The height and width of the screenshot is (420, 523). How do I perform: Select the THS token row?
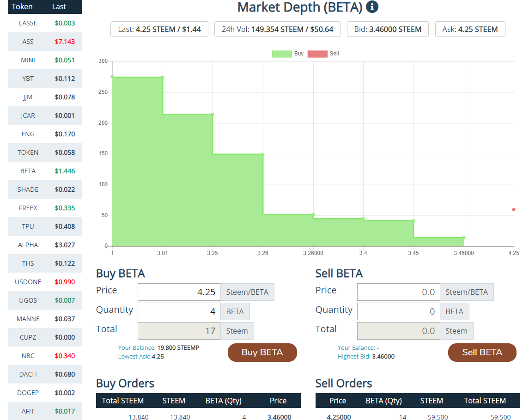click(45, 263)
